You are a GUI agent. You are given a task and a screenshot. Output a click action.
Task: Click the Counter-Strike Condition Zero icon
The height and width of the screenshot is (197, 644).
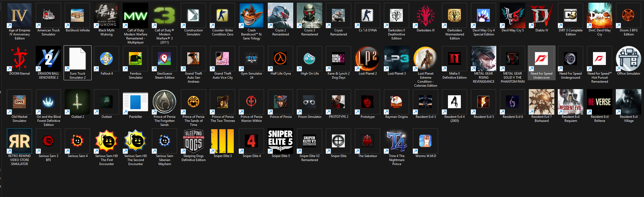pos(222,16)
